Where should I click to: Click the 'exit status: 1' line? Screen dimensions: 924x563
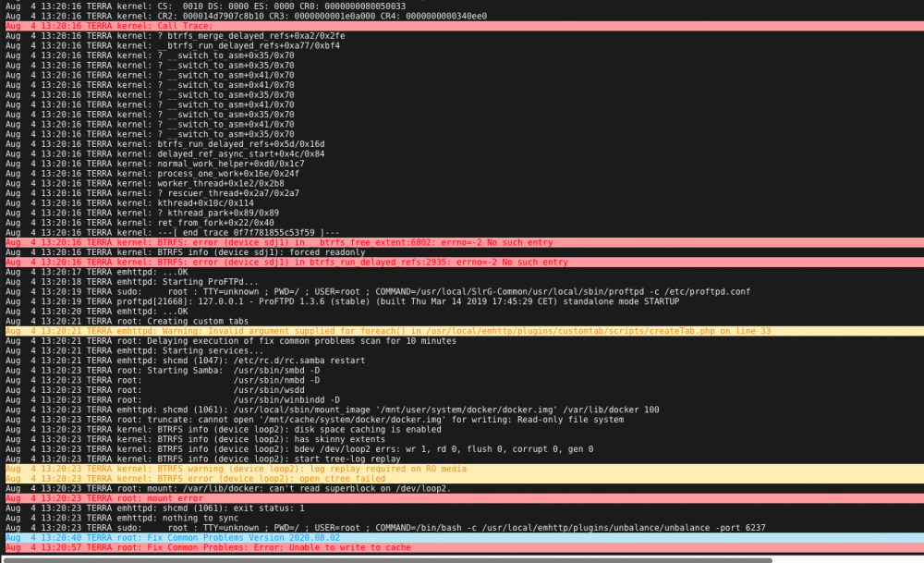tap(155, 508)
